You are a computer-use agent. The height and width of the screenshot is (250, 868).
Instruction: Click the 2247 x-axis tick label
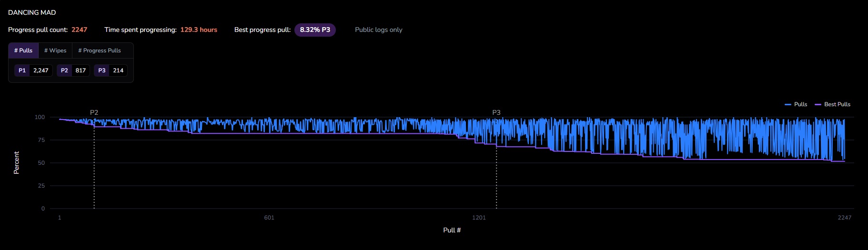[845, 218]
